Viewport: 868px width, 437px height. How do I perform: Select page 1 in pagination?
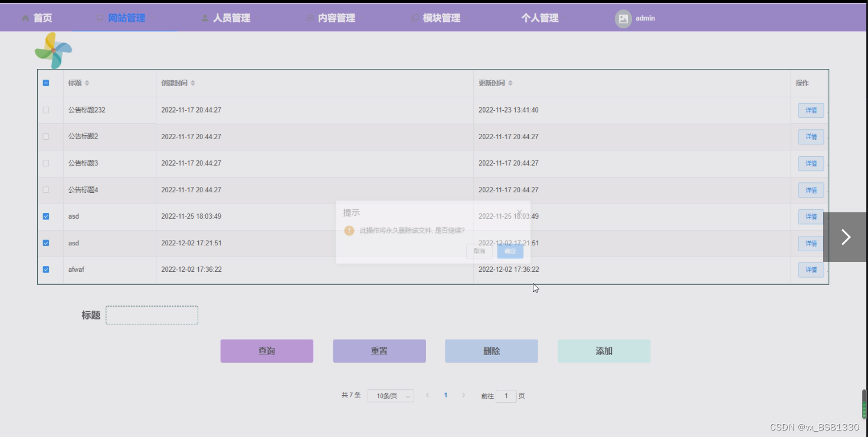pyautogui.click(x=446, y=395)
